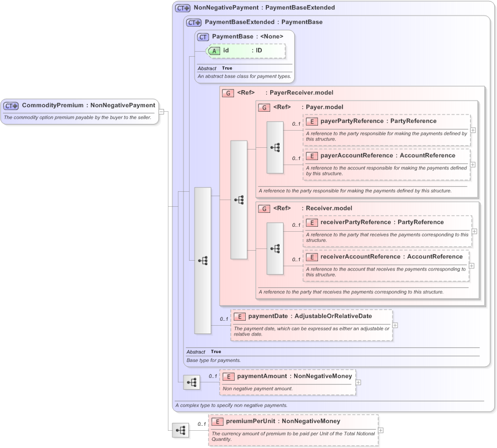Click 'A complex type to specify non negative payments.'
The image size is (497, 448).
[231, 405]
